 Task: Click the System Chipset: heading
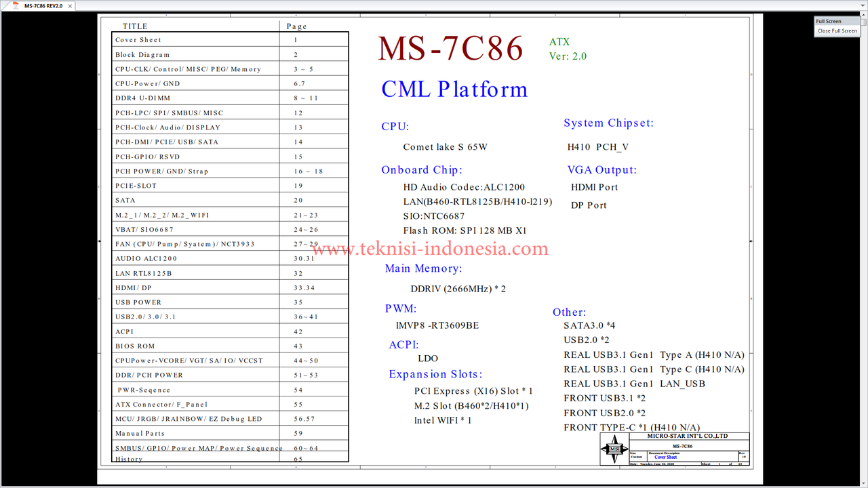[609, 123]
